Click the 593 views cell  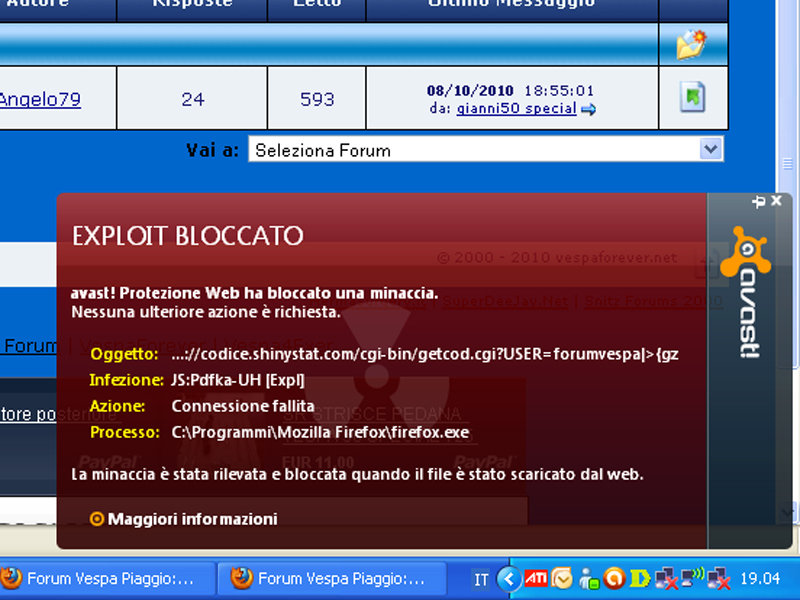(x=317, y=98)
